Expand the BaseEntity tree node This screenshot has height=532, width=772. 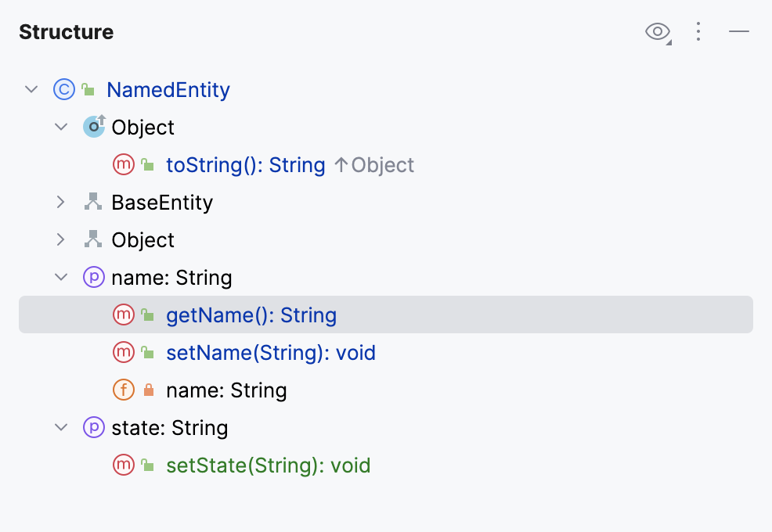click(x=60, y=202)
